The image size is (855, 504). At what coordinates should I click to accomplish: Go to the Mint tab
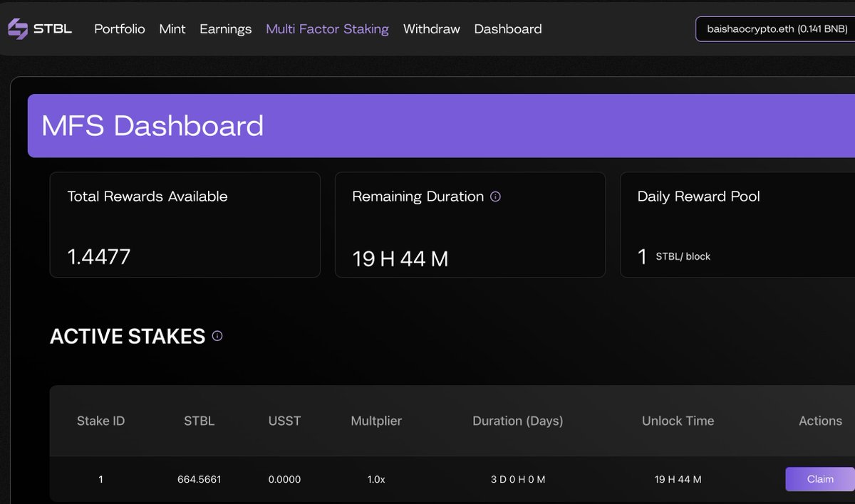coord(172,29)
